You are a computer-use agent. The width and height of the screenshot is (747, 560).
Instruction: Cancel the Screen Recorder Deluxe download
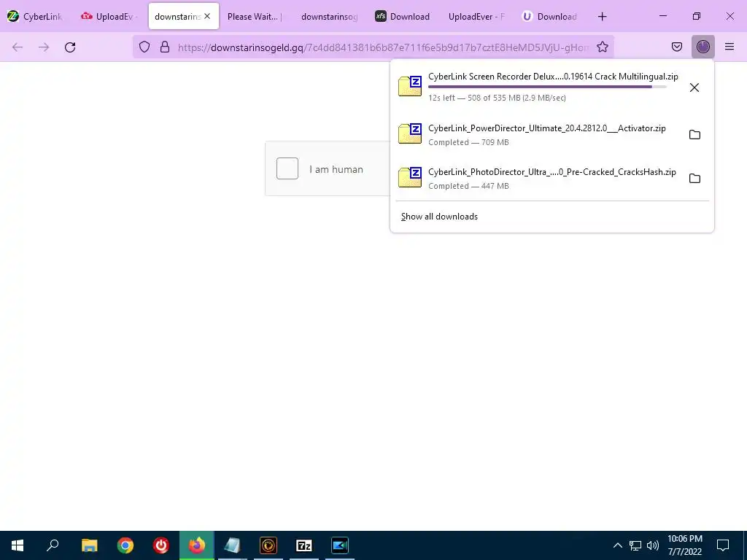click(x=694, y=87)
